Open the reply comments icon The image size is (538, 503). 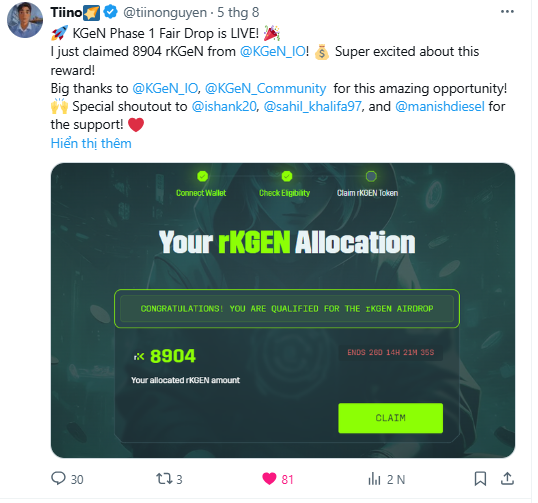pyautogui.click(x=58, y=479)
